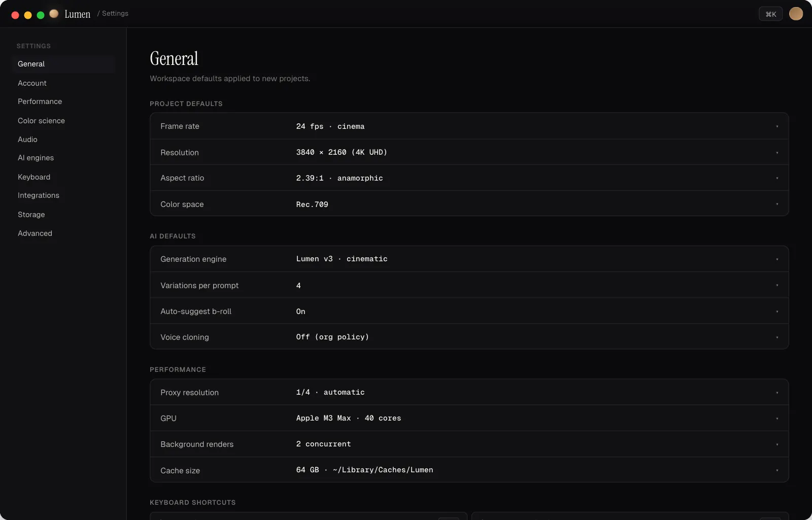
Task: Click the '1/4 · automatic' value
Action: (330, 392)
